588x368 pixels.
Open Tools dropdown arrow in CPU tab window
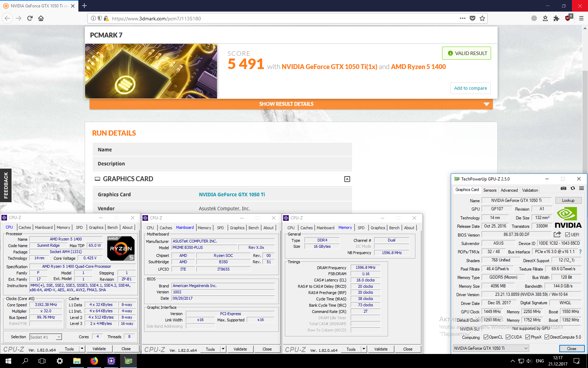coord(82,349)
